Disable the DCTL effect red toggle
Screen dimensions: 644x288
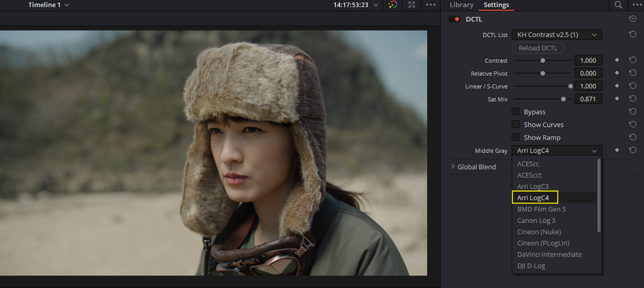[x=454, y=19]
